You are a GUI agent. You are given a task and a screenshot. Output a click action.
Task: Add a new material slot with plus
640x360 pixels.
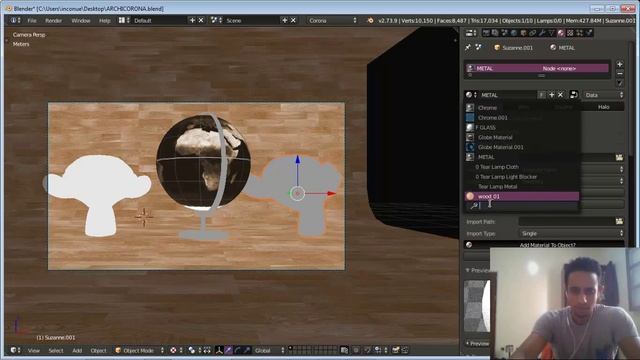pos(620,64)
